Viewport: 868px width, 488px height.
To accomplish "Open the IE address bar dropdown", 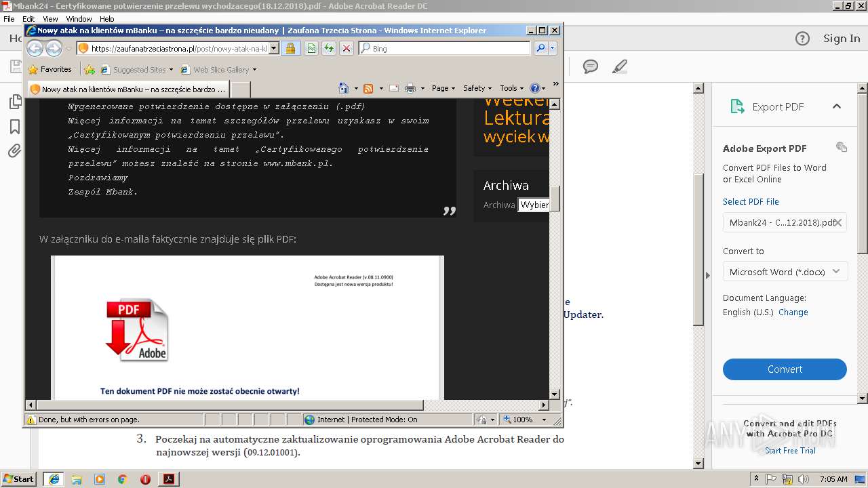I will (274, 48).
